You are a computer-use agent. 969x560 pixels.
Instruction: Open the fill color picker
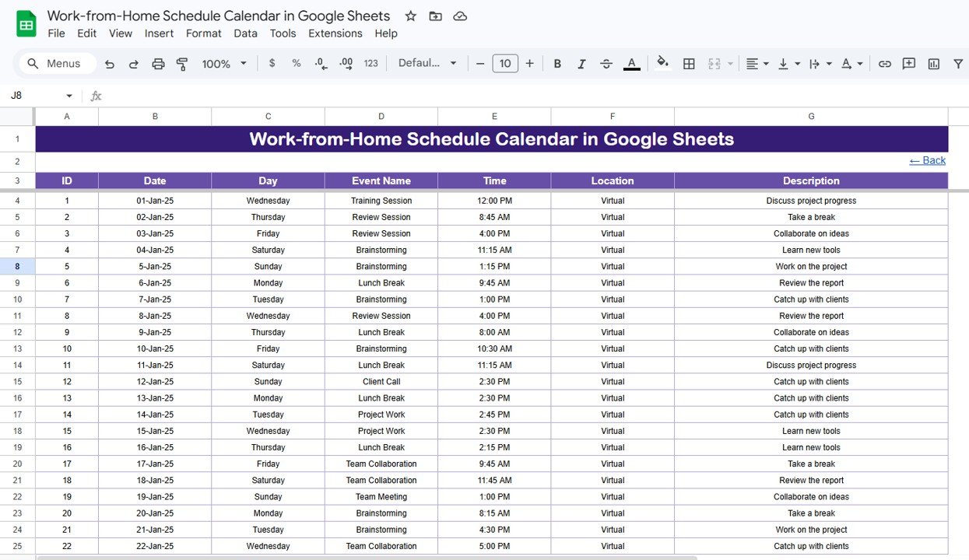tap(662, 63)
